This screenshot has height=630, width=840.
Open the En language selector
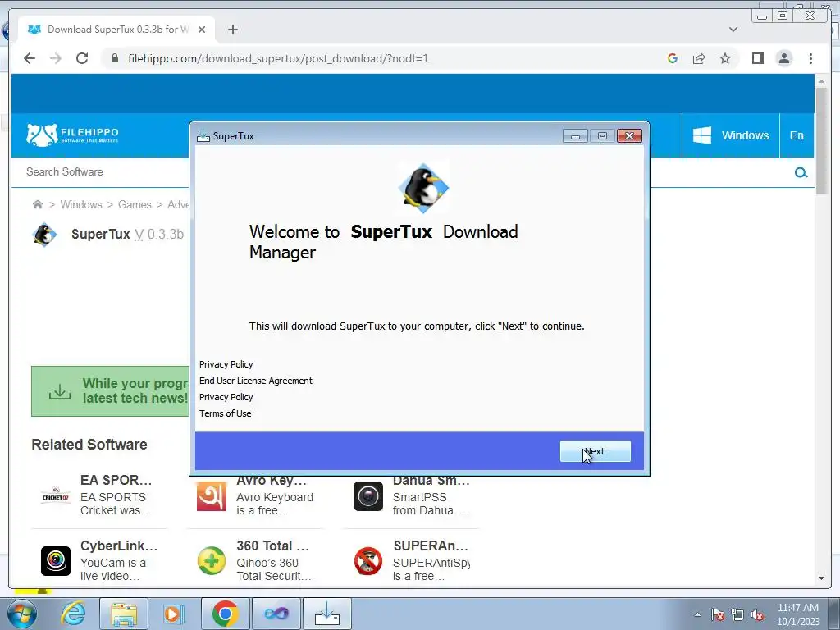[x=797, y=135]
